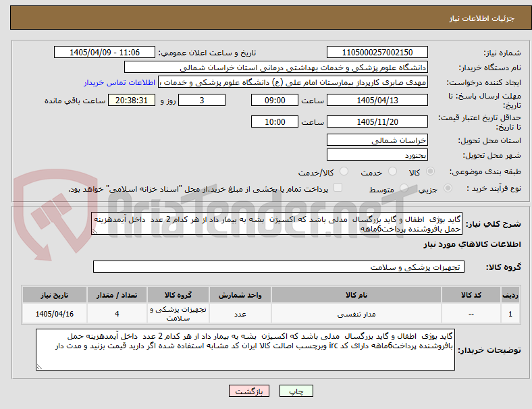This screenshot has width=532, height=409.
Task: Click the 09:00 deadline hour field
Action: pos(275,101)
